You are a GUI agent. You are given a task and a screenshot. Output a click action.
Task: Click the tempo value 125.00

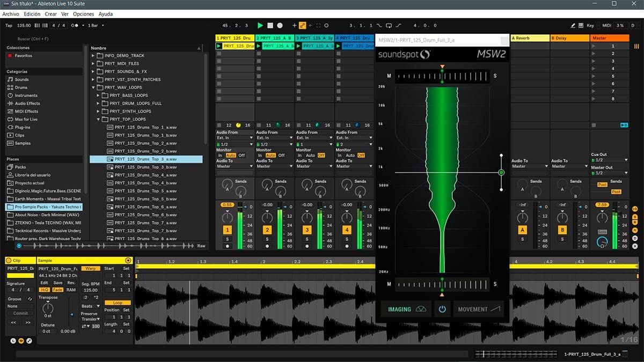(x=24, y=25)
